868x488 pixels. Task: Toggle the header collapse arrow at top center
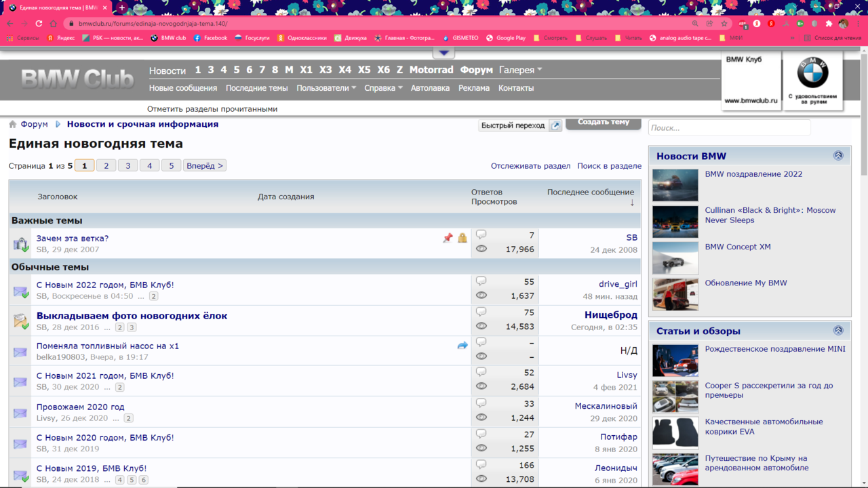(443, 53)
